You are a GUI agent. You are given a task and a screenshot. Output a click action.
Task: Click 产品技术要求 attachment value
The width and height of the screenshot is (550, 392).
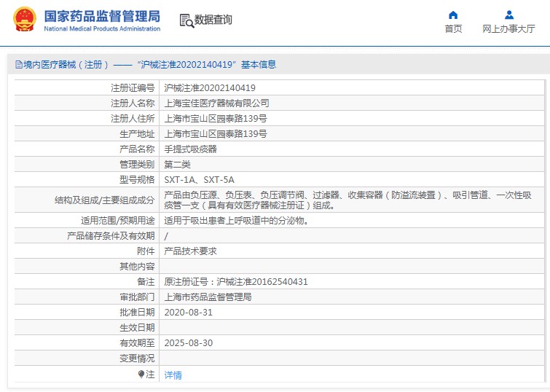pos(190,251)
